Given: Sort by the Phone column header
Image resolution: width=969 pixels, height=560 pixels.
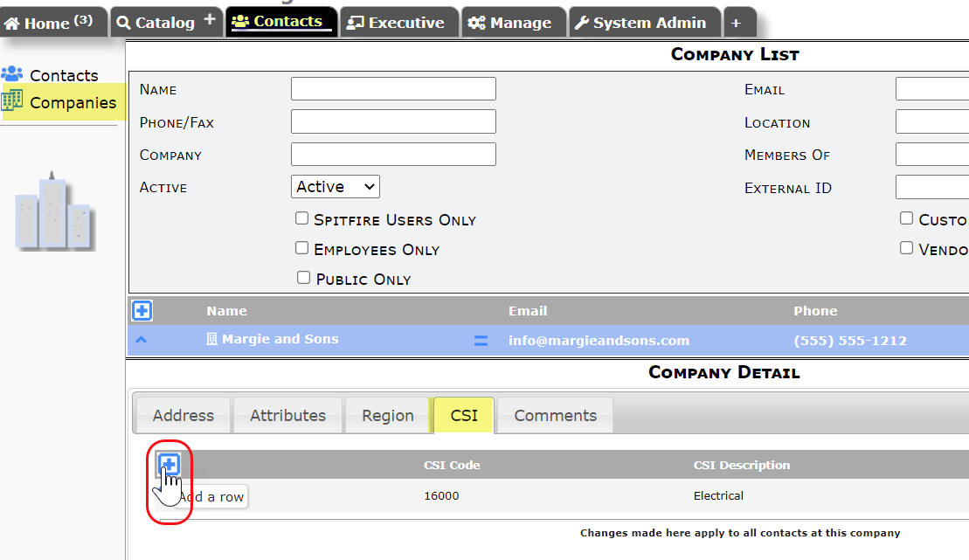Looking at the screenshot, I should (x=815, y=311).
